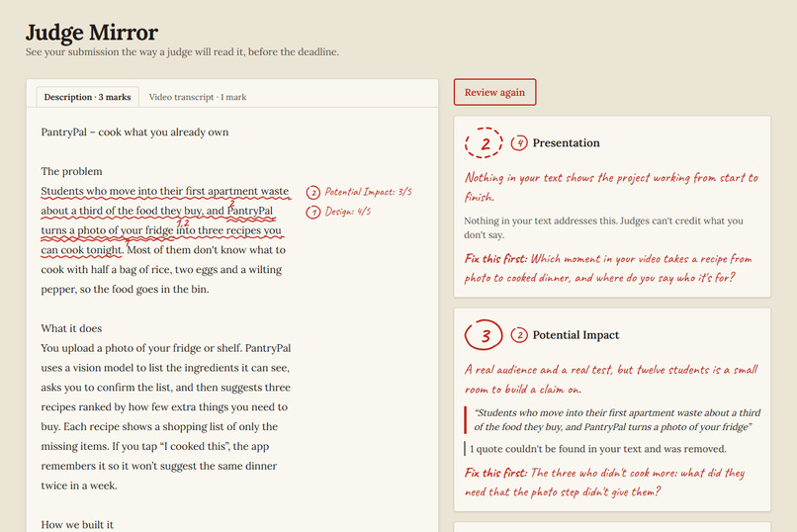The width and height of the screenshot is (797, 532).
Task: Click the circled 2 badge beside Potential Impact heading
Action: click(x=519, y=335)
